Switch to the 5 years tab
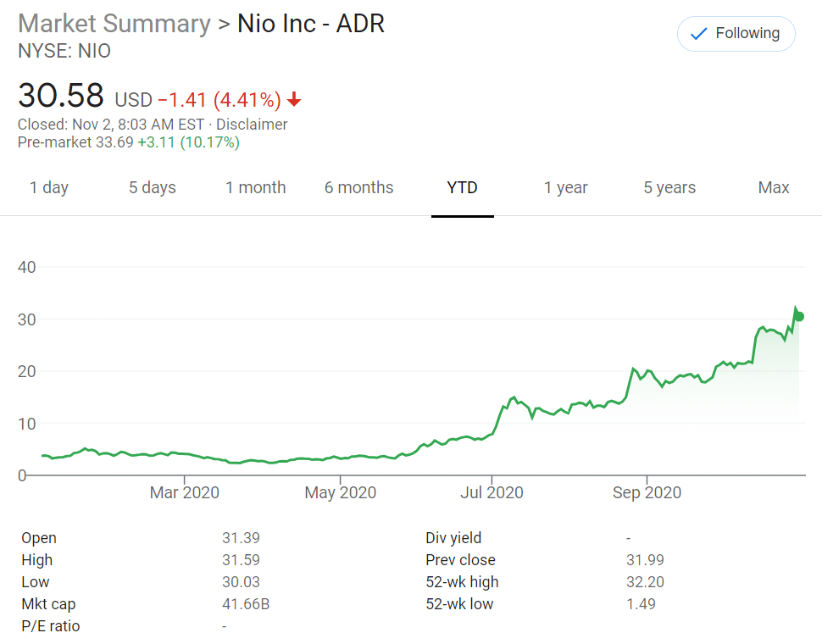This screenshot has height=644, width=822. 669,187
